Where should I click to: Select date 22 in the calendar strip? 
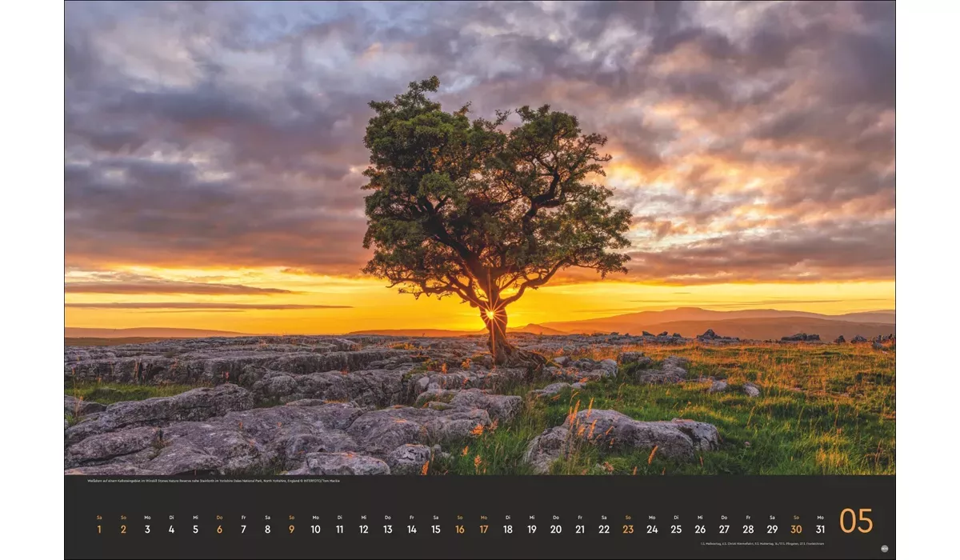pos(604,529)
